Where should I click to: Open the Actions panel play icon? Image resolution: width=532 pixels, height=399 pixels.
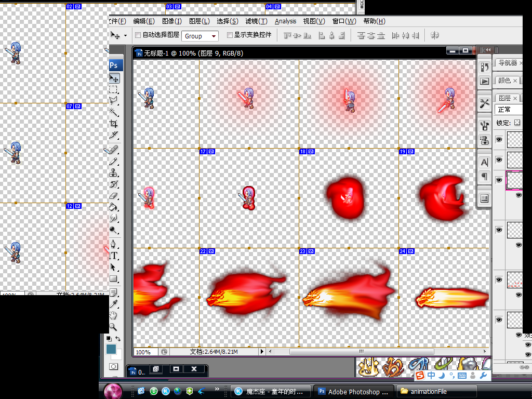(485, 82)
